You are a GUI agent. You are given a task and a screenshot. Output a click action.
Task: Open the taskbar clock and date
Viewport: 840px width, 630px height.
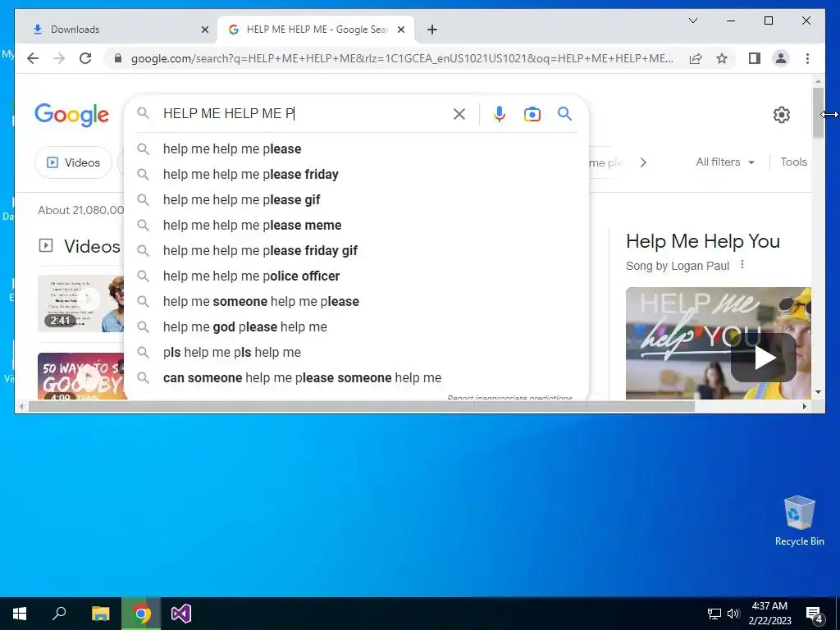[769, 614]
